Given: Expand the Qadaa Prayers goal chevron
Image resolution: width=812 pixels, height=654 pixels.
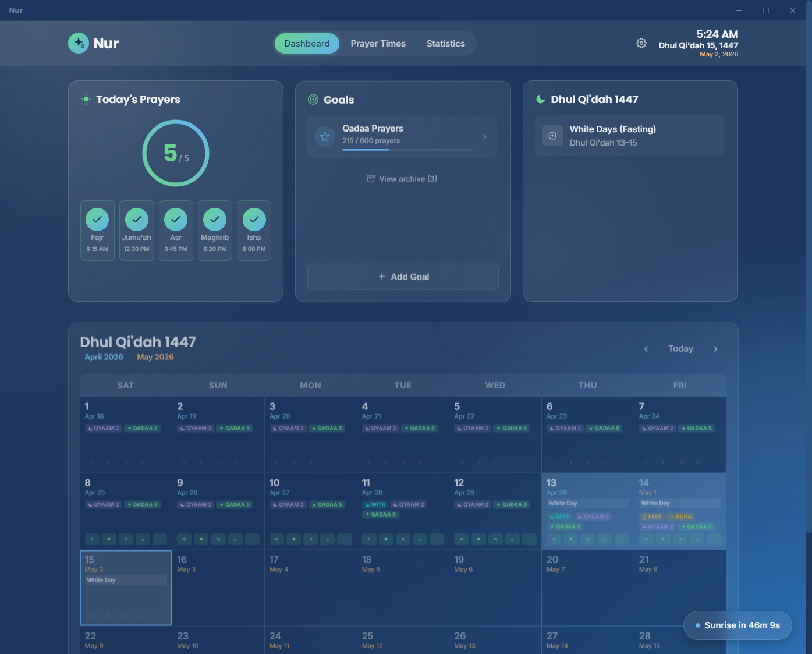Looking at the screenshot, I should tap(485, 136).
